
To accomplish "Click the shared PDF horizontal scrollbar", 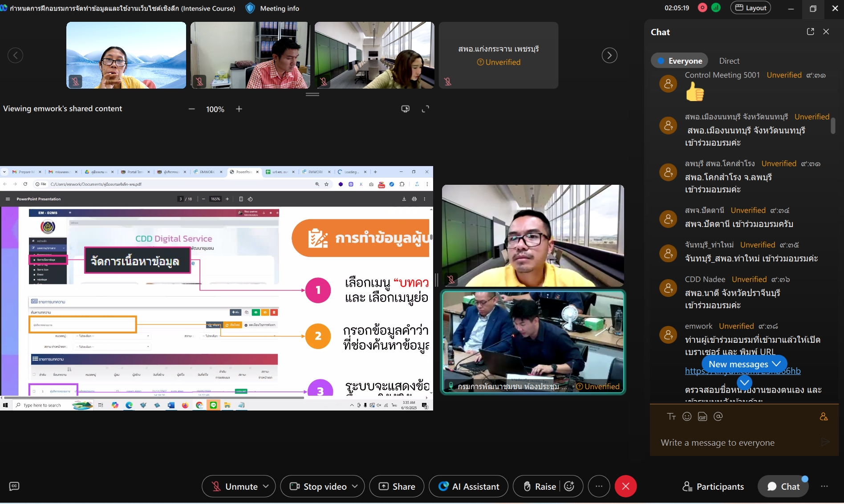I will (x=154, y=398).
